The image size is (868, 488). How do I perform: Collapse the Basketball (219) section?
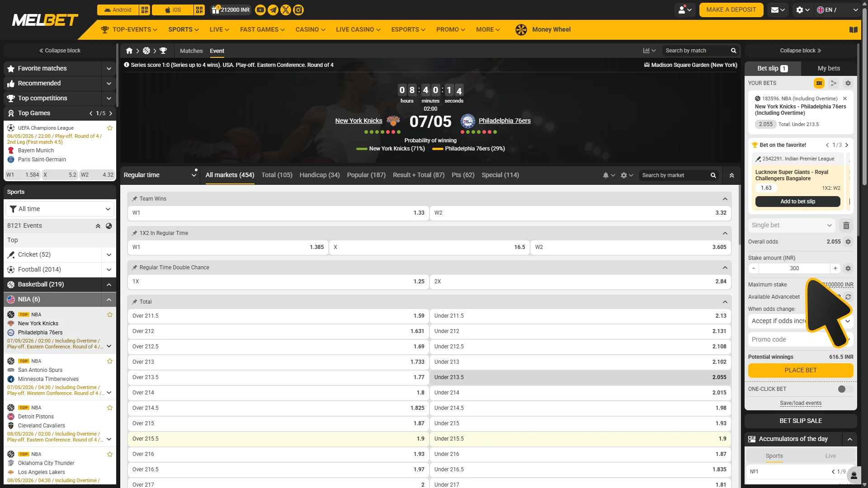click(108, 285)
